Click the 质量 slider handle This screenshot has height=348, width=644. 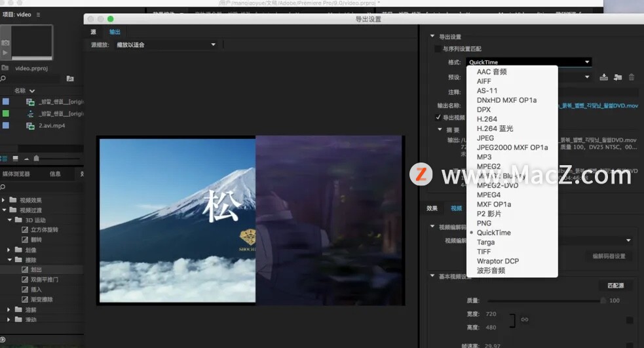603,301
